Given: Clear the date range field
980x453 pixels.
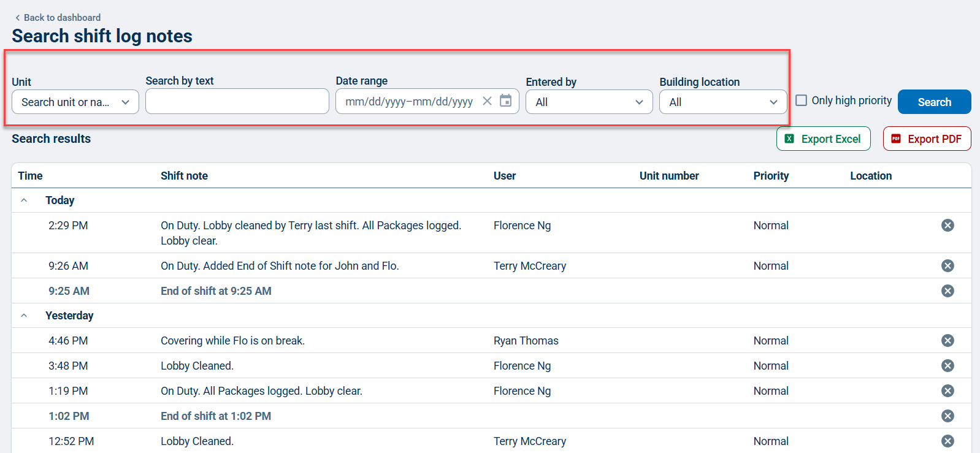Looking at the screenshot, I should 487,101.
